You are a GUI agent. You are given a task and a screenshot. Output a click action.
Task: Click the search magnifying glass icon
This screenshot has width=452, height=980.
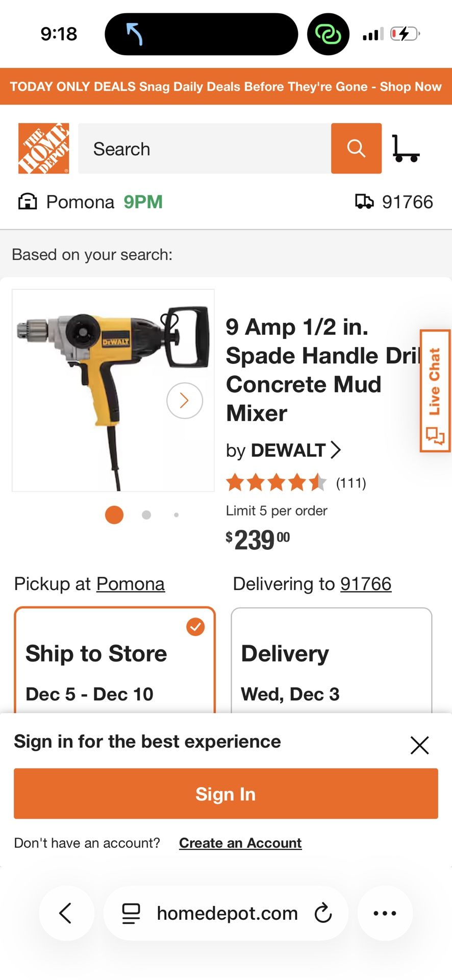coord(356,149)
